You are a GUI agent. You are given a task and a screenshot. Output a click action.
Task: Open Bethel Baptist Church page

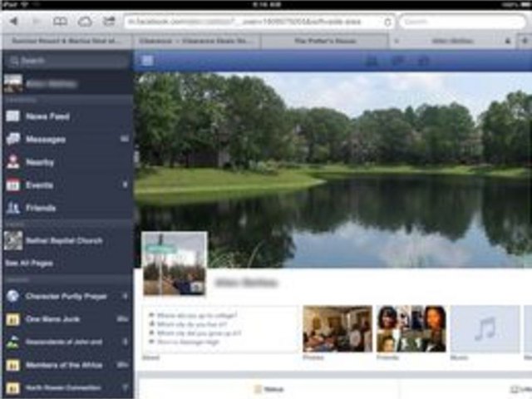click(x=67, y=240)
